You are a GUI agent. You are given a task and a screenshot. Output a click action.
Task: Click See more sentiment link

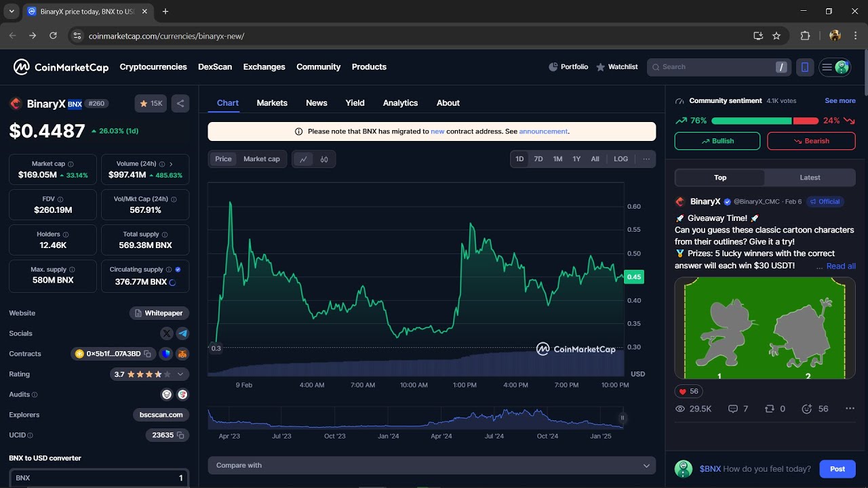coord(840,101)
